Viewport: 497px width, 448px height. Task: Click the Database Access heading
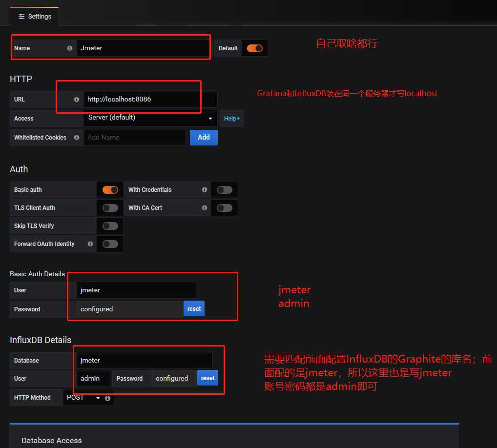[x=52, y=440]
